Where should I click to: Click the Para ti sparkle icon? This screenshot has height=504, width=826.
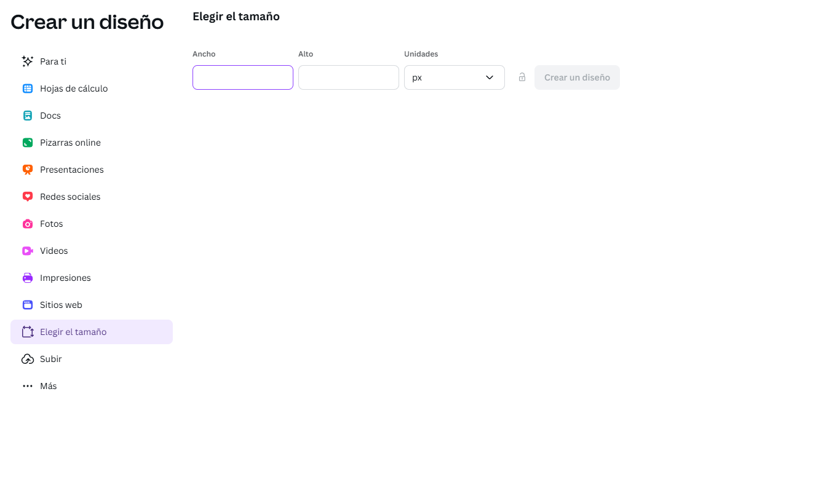coord(28,61)
